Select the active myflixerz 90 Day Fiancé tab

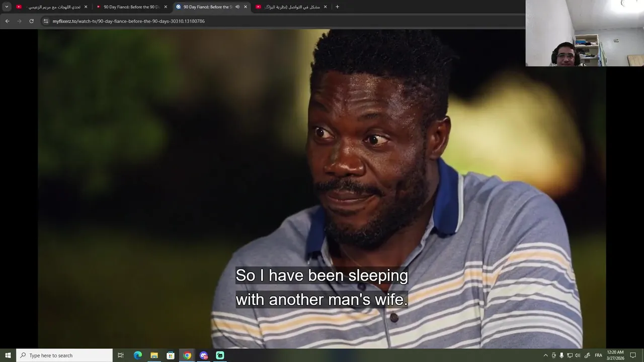coord(211,7)
